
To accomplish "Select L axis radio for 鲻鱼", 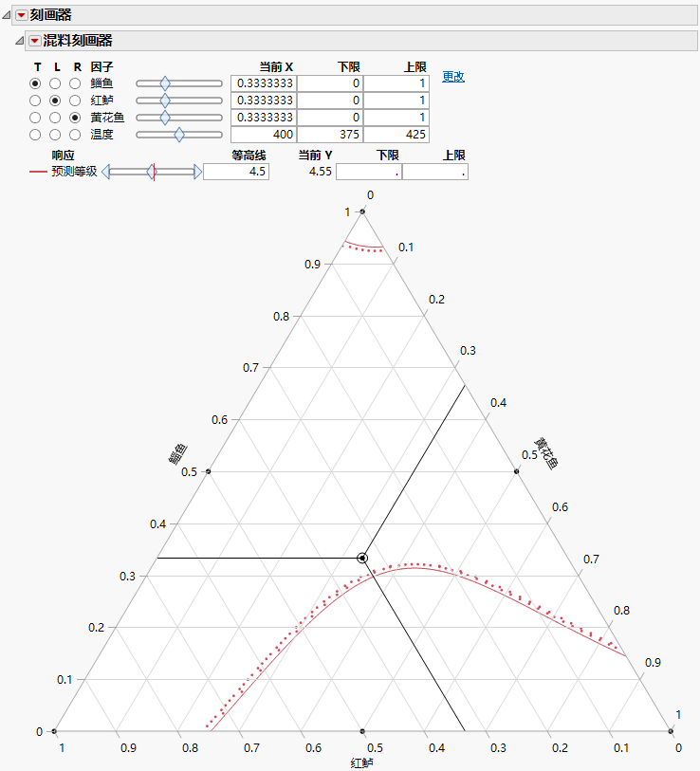I will click(x=55, y=83).
